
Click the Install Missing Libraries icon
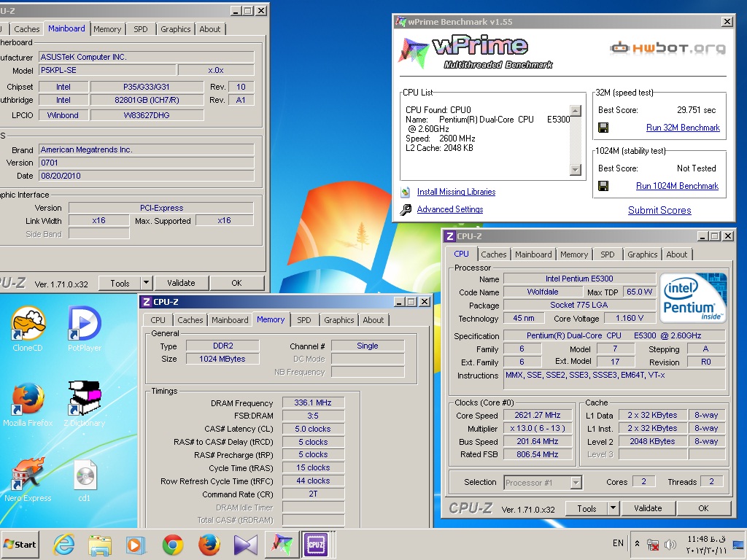(406, 192)
